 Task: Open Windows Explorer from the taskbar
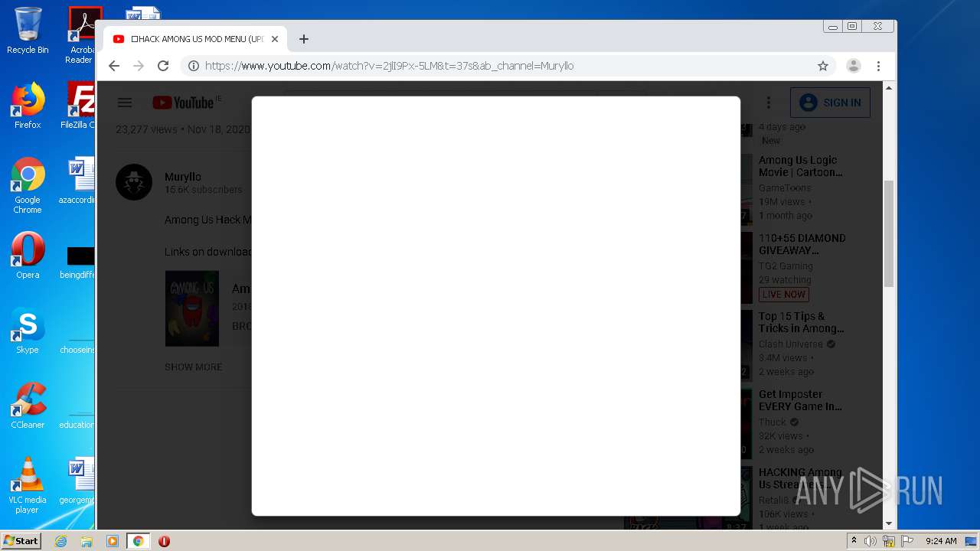[87, 541]
